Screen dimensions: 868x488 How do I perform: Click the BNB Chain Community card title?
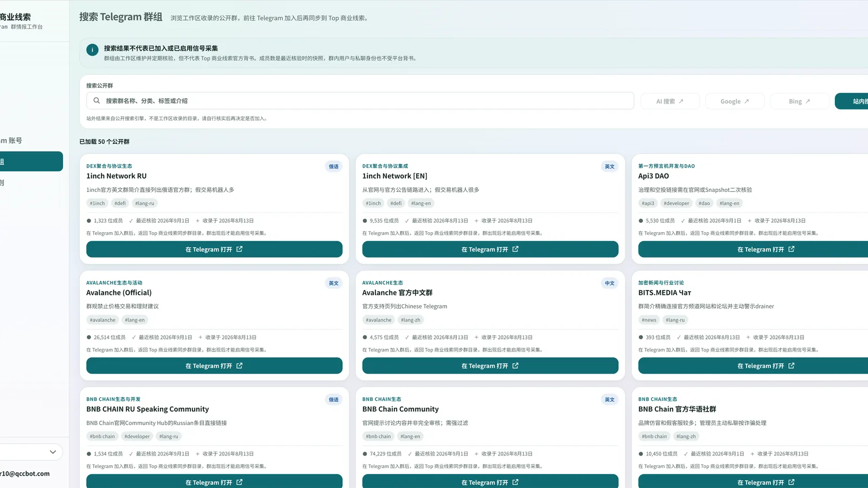click(x=401, y=409)
